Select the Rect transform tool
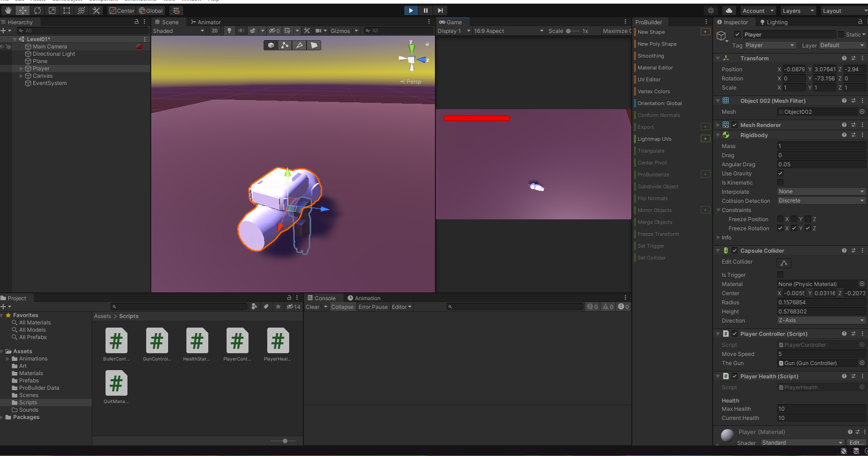868x456 pixels. coord(67,11)
